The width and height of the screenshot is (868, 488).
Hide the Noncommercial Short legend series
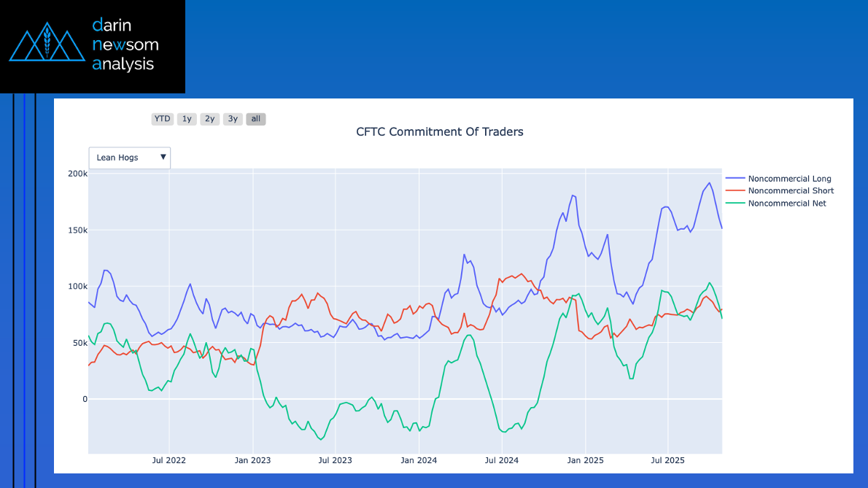point(791,191)
